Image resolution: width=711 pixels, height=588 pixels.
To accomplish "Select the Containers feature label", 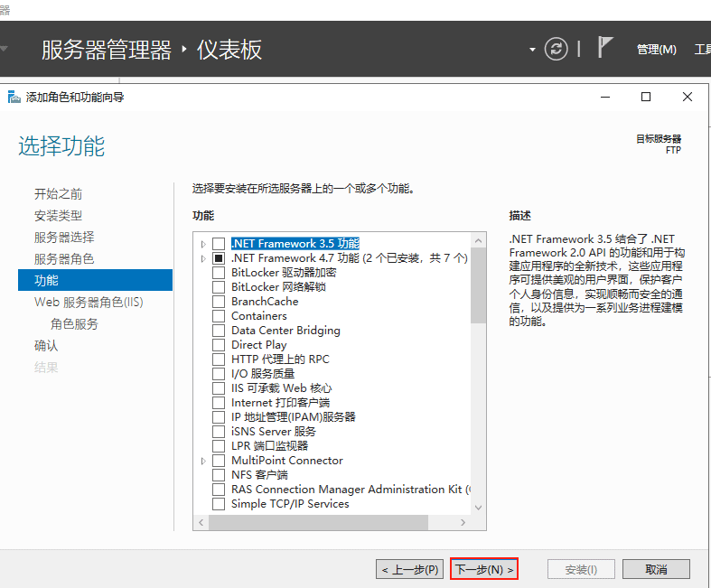I will 259,316.
